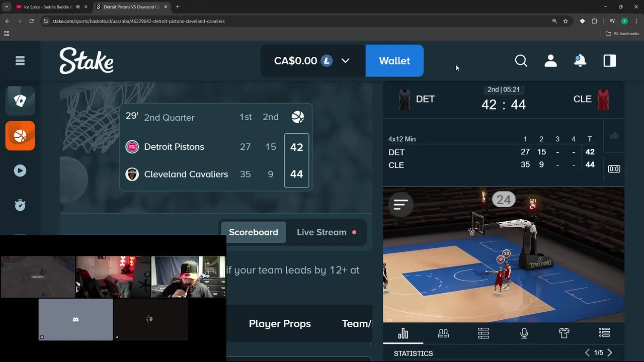
Task: Select the Player Props market tab
Action: click(x=280, y=324)
